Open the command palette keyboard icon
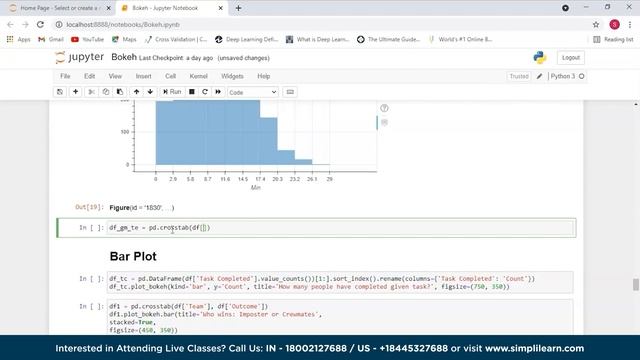640x360 pixels. point(290,92)
